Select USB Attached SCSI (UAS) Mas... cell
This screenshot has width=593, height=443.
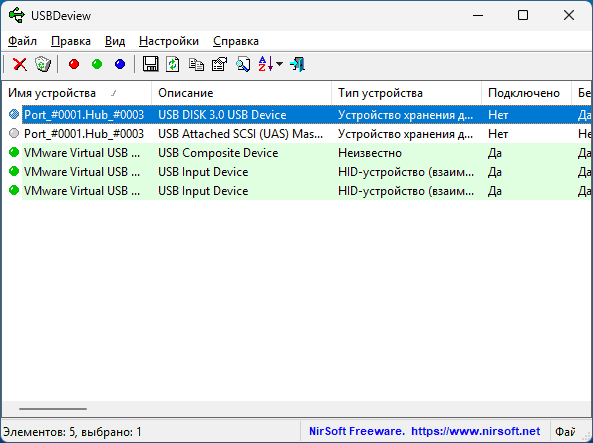coord(241,134)
